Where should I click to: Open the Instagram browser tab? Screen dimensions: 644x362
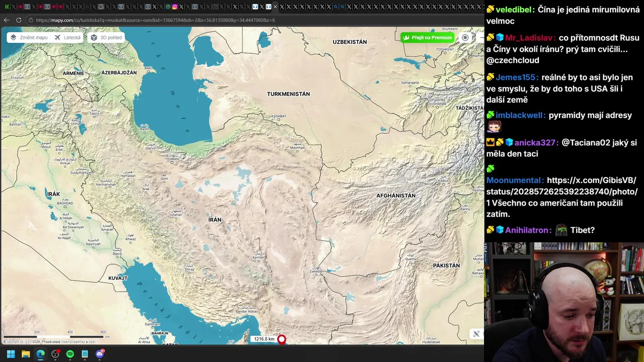tap(175, 7)
